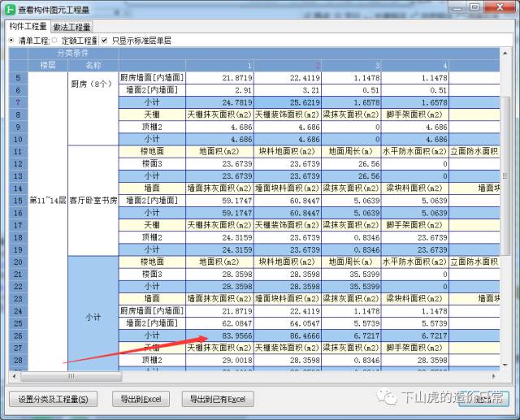Click the vertical scrollbar down arrow
This screenshot has width=520, height=420.
click(x=505, y=366)
